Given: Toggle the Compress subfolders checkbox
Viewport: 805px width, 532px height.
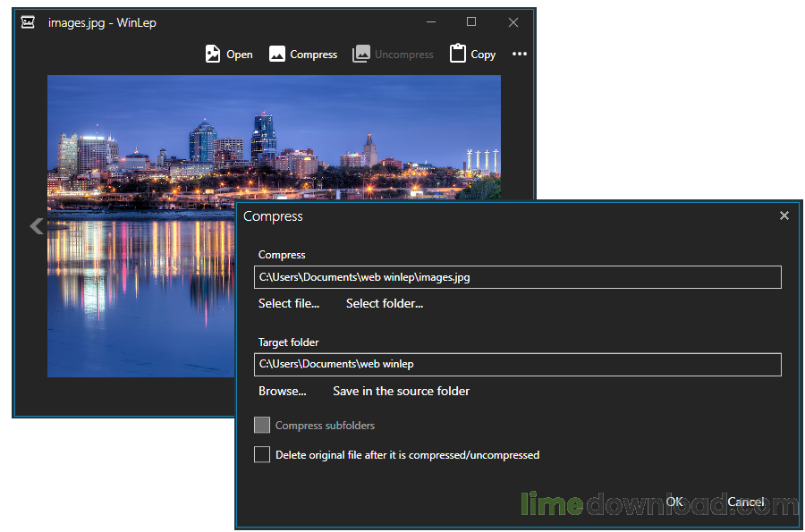Looking at the screenshot, I should (x=262, y=426).
